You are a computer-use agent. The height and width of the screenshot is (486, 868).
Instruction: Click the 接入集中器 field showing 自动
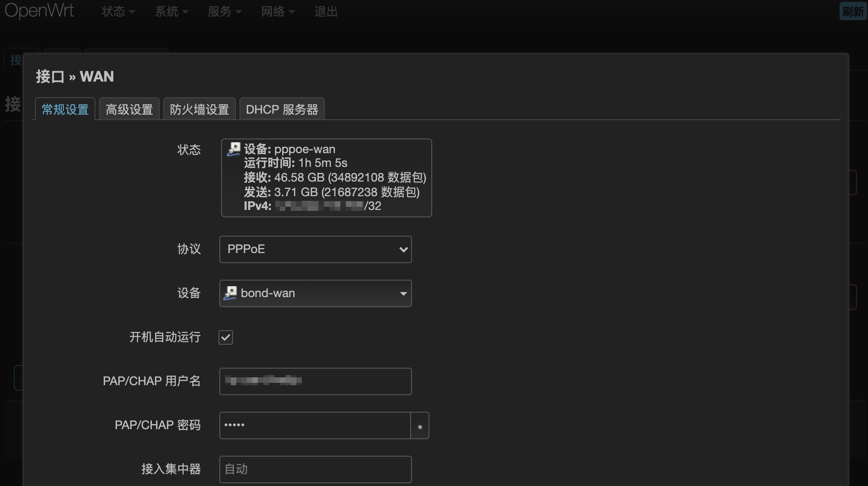point(315,469)
